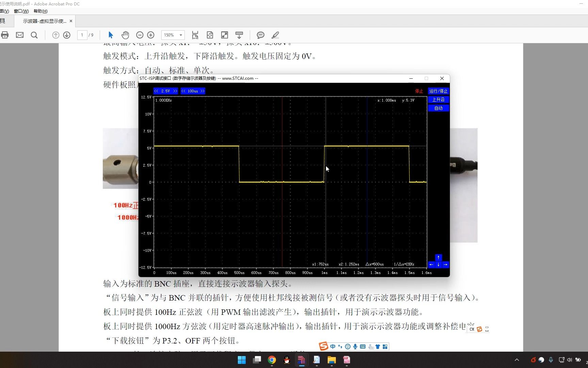Image resolution: width=588 pixels, height=368 pixels.
Task: Click the print icon in the toolbar
Action: pos(5,35)
